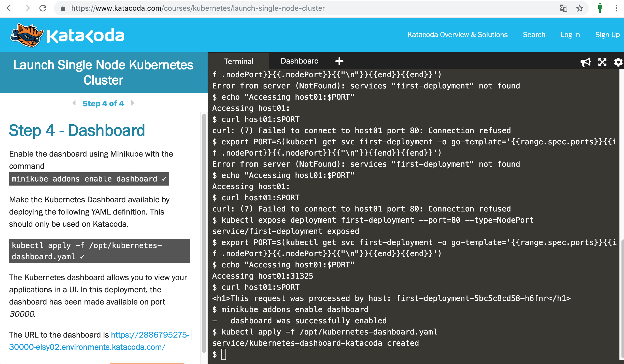The height and width of the screenshot is (364, 624).
Task: Click the Log In link
Action: coord(570,35)
